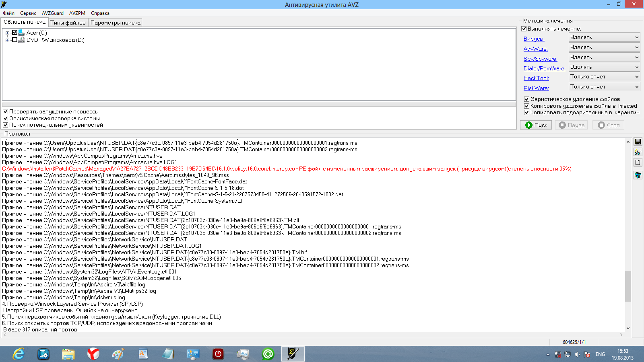
Task: Click the protocol scroll-up arrow
Action: (x=628, y=142)
